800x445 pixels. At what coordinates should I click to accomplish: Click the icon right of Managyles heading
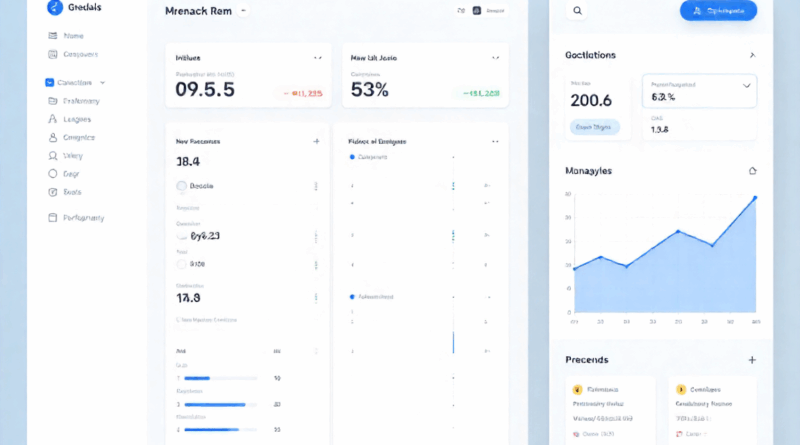click(x=753, y=171)
